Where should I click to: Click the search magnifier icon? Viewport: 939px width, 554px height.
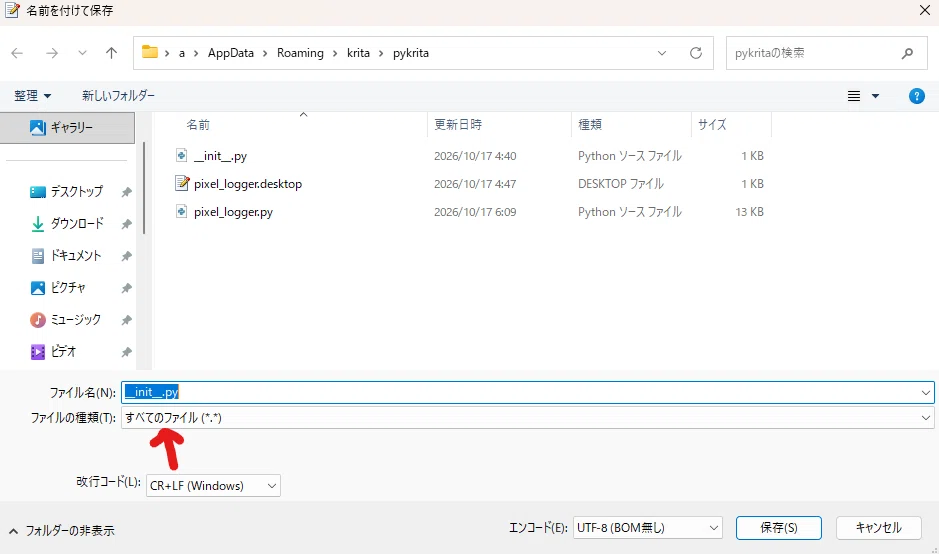tap(907, 53)
